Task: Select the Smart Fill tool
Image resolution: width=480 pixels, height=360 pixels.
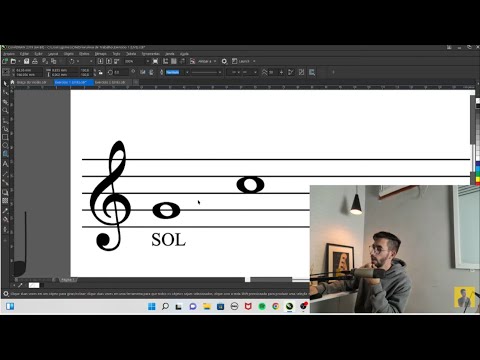Action: pyautogui.click(x=5, y=229)
